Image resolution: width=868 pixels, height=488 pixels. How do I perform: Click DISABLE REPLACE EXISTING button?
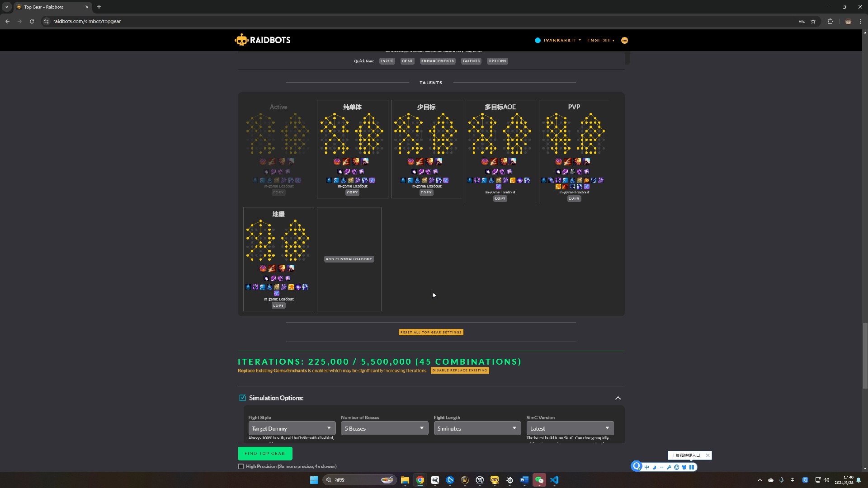pos(460,371)
